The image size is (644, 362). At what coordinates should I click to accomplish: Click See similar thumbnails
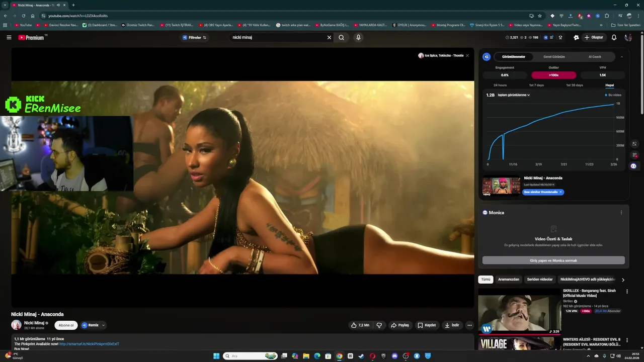point(543,192)
